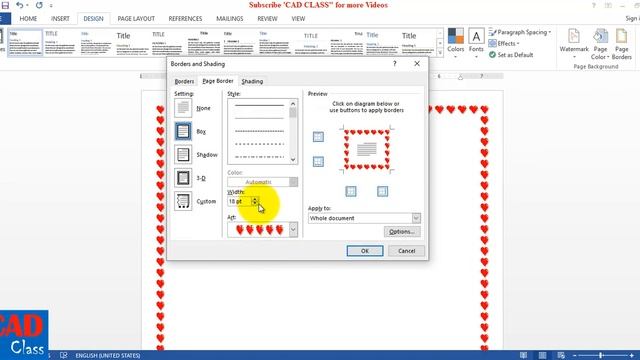
Task: Click the proofing icon in status bar
Action: pos(63,356)
